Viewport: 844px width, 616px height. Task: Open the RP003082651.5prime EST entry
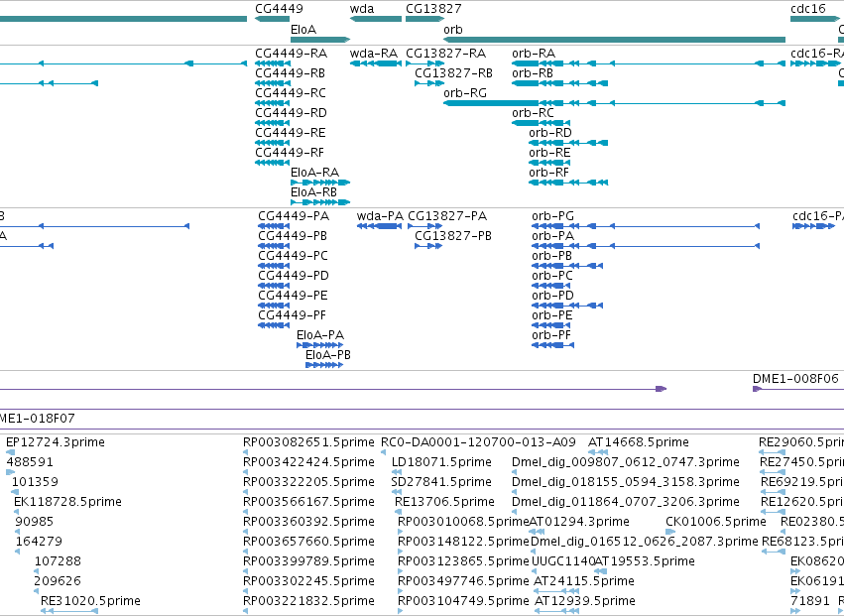[308, 443]
